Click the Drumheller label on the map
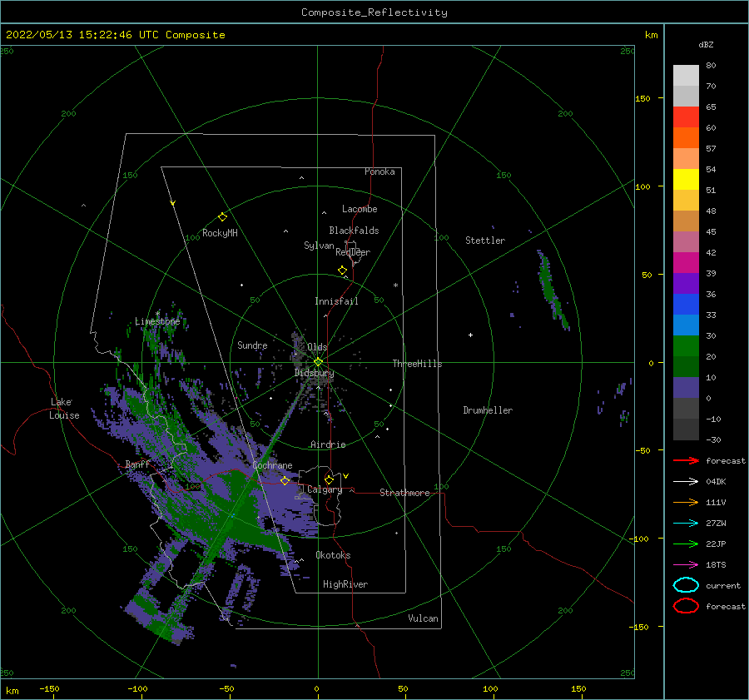 click(488, 410)
